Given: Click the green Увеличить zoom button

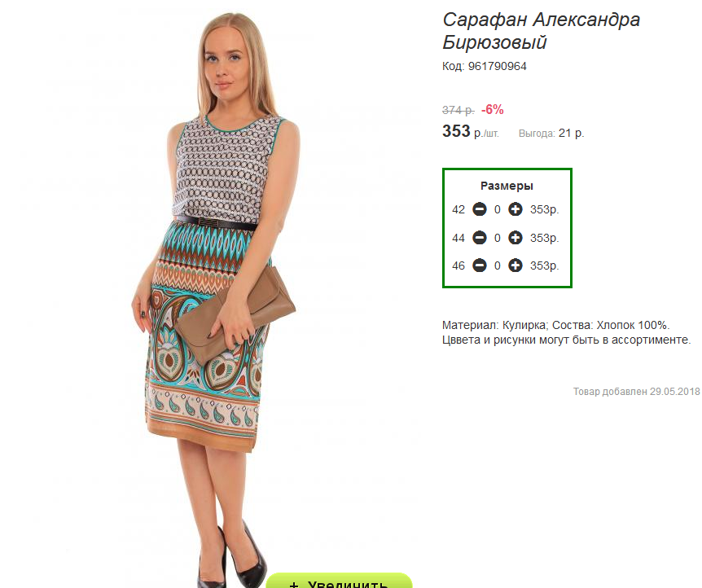Looking at the screenshot, I should point(339,581).
